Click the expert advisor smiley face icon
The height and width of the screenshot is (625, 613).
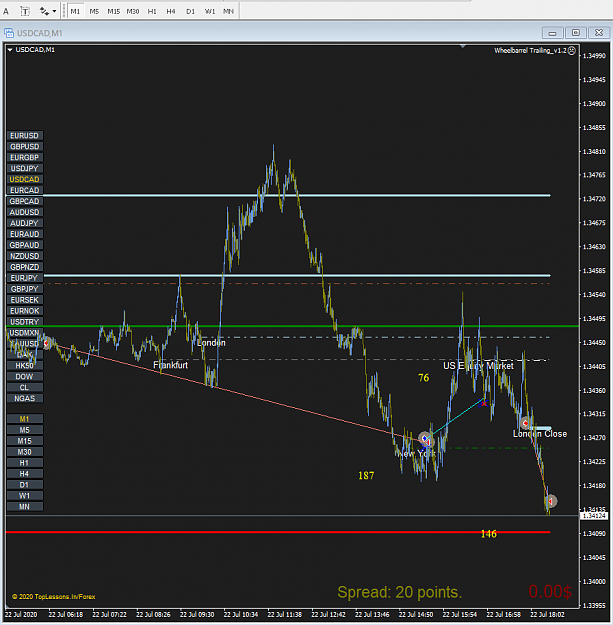(x=572, y=51)
